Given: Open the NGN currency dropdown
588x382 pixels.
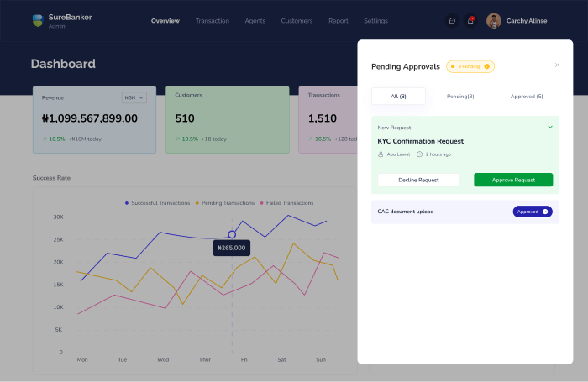Looking at the screenshot, I should (x=134, y=97).
